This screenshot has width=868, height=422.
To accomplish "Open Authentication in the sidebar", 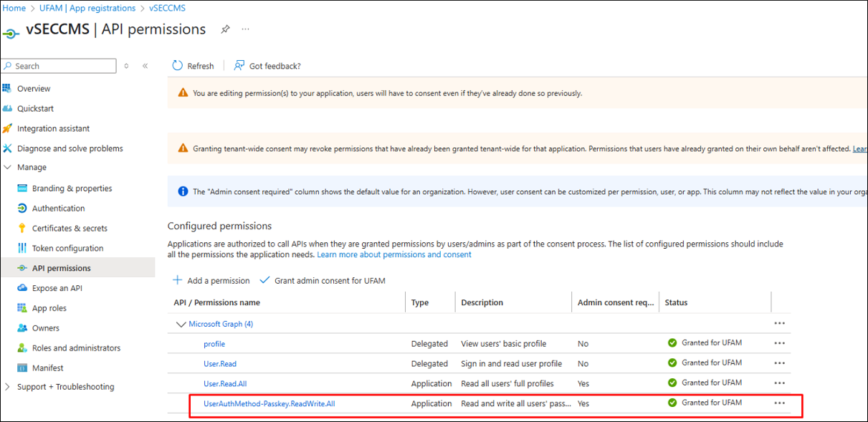I will coord(59,208).
